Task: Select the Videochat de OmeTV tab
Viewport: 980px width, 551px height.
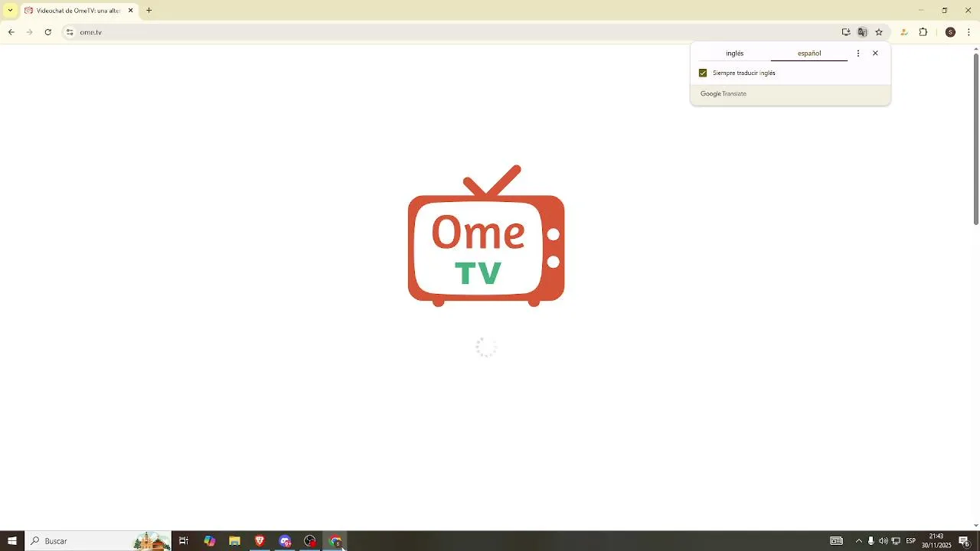Action: tap(79, 11)
